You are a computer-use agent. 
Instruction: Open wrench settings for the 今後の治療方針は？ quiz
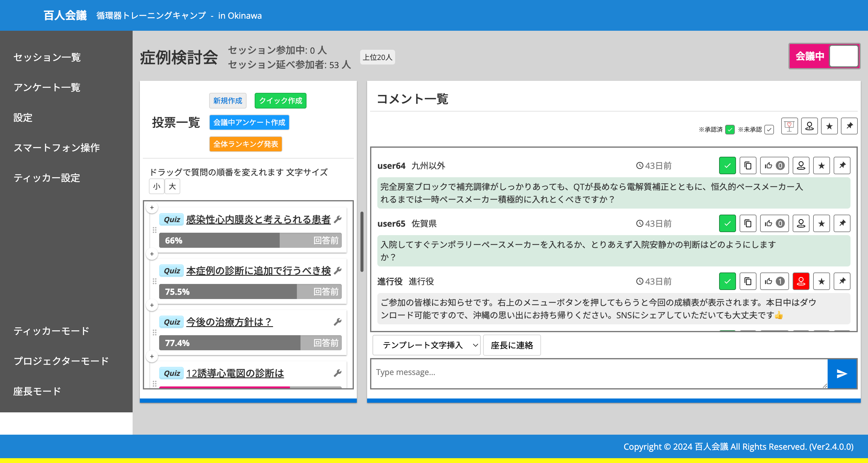337,322
